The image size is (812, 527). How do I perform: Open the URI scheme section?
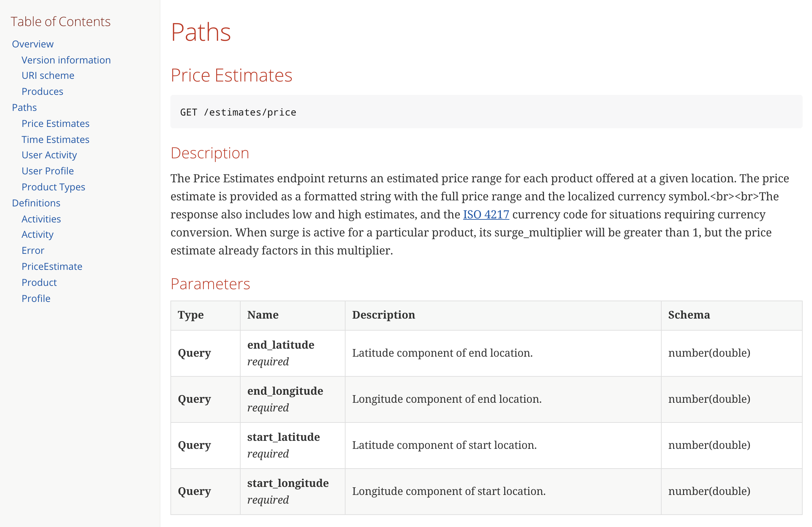click(48, 75)
